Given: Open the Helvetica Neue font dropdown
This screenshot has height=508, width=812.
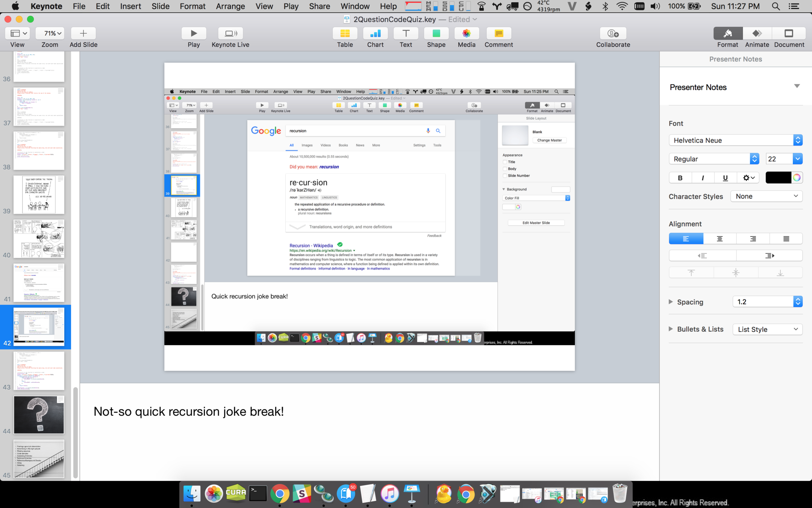Looking at the screenshot, I should pyautogui.click(x=735, y=140).
